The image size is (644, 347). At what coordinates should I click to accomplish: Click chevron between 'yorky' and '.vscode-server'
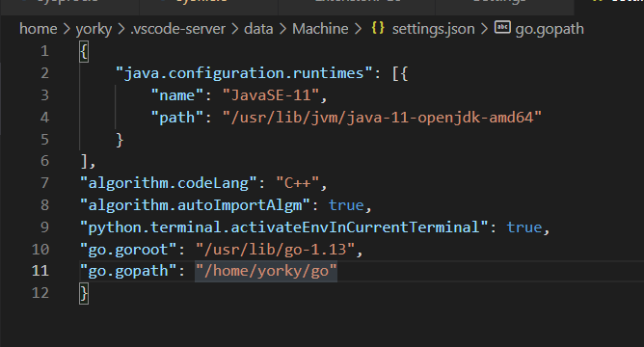[x=121, y=29]
